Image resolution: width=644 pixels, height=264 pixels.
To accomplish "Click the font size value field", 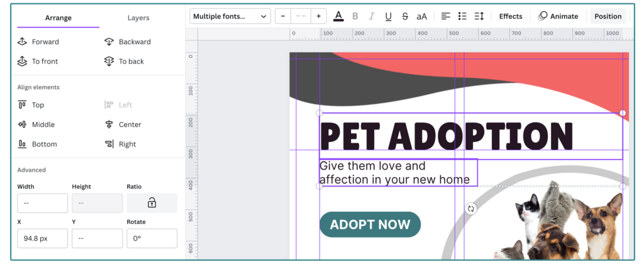I will 301,16.
